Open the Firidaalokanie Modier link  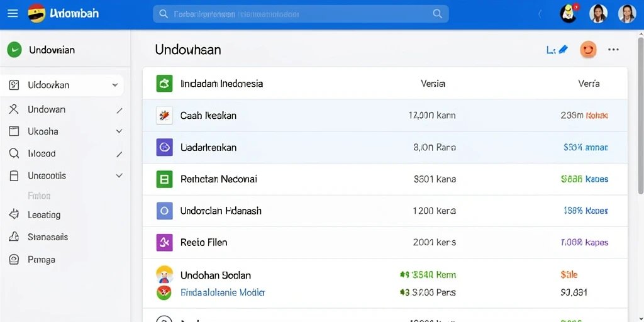(x=223, y=292)
